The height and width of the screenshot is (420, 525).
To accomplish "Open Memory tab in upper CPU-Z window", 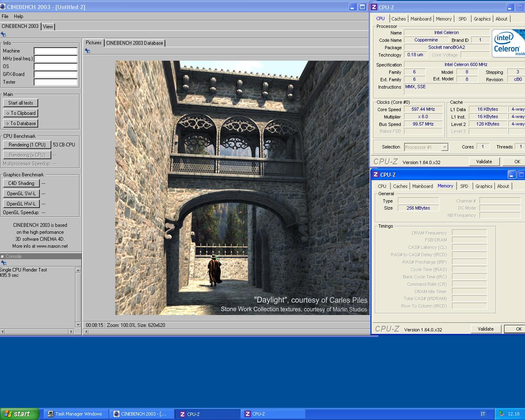I will click(x=444, y=19).
